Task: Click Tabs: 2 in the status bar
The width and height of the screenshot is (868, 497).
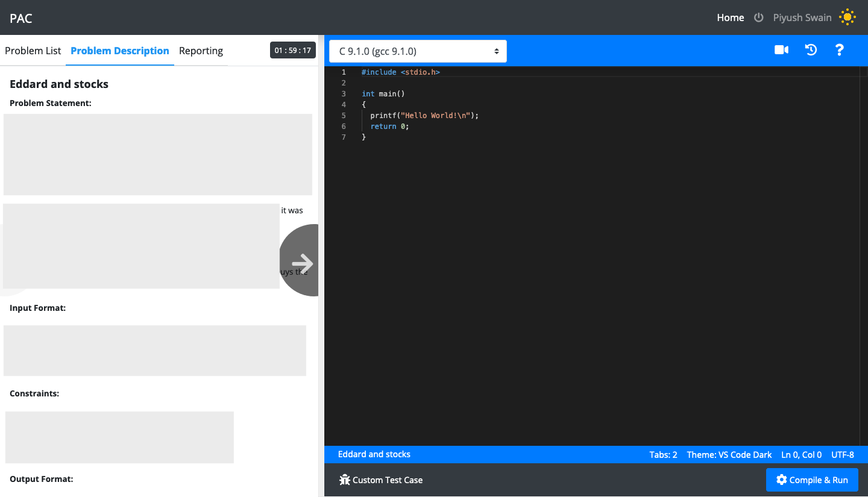Action: [663, 455]
